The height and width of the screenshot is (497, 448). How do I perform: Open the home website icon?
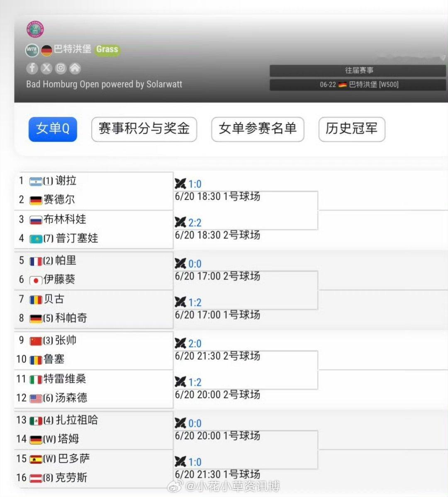75,68
